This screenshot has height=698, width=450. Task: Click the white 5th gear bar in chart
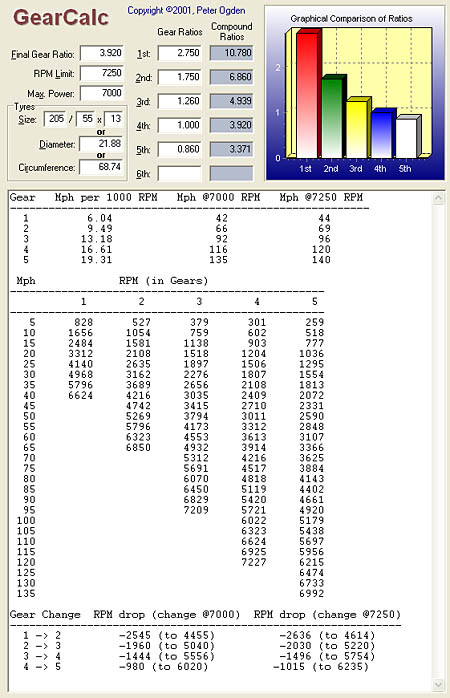click(407, 137)
